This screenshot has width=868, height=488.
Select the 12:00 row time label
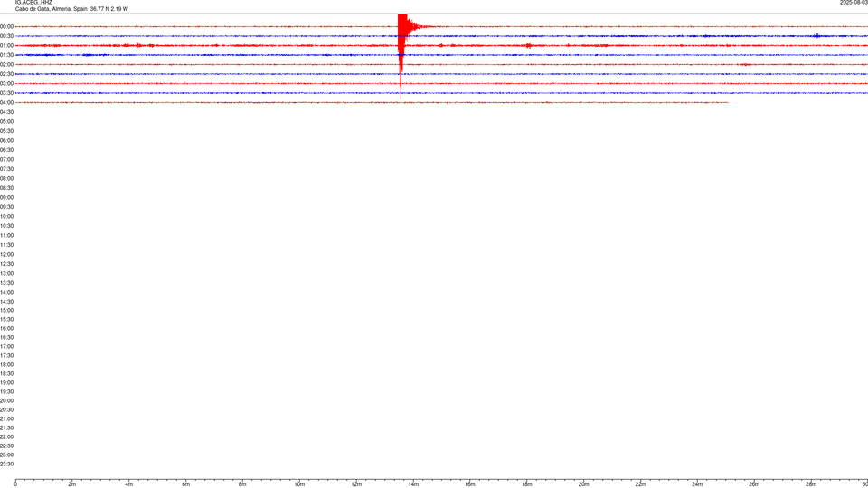click(x=7, y=254)
